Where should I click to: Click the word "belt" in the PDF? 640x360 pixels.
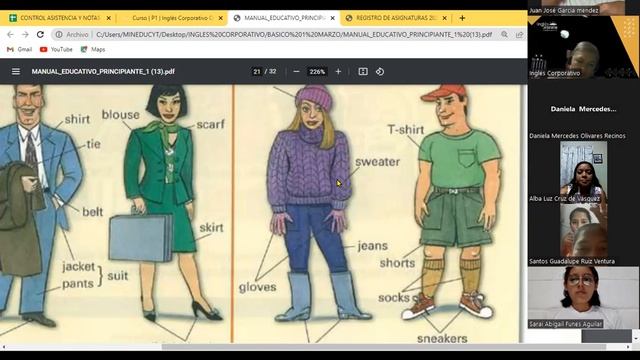click(93, 212)
